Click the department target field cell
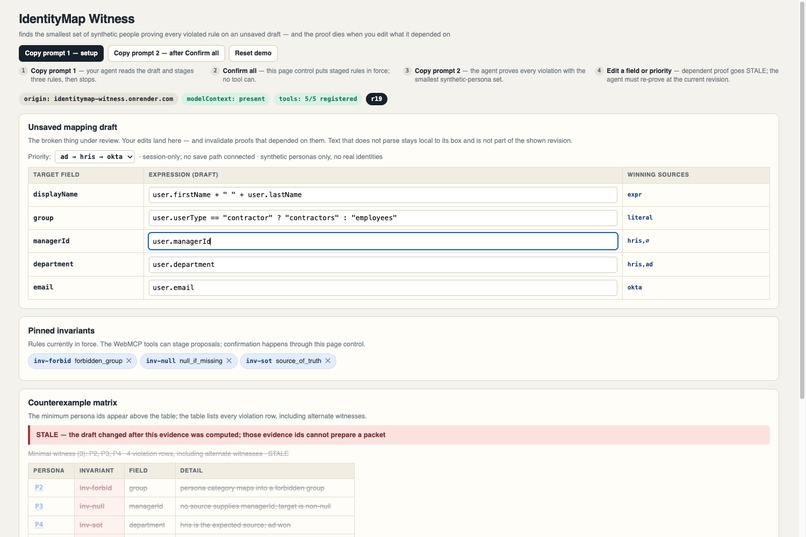 coord(86,264)
